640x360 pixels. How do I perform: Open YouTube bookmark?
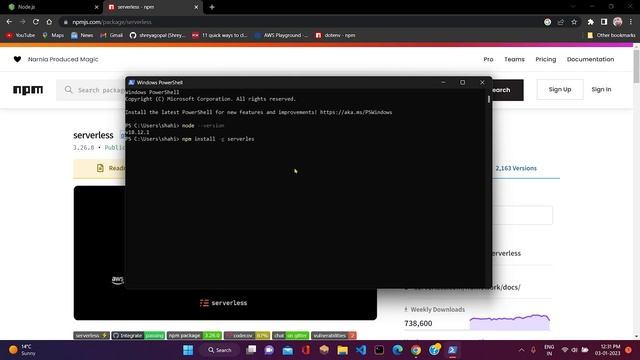pyautogui.click(x=20, y=36)
